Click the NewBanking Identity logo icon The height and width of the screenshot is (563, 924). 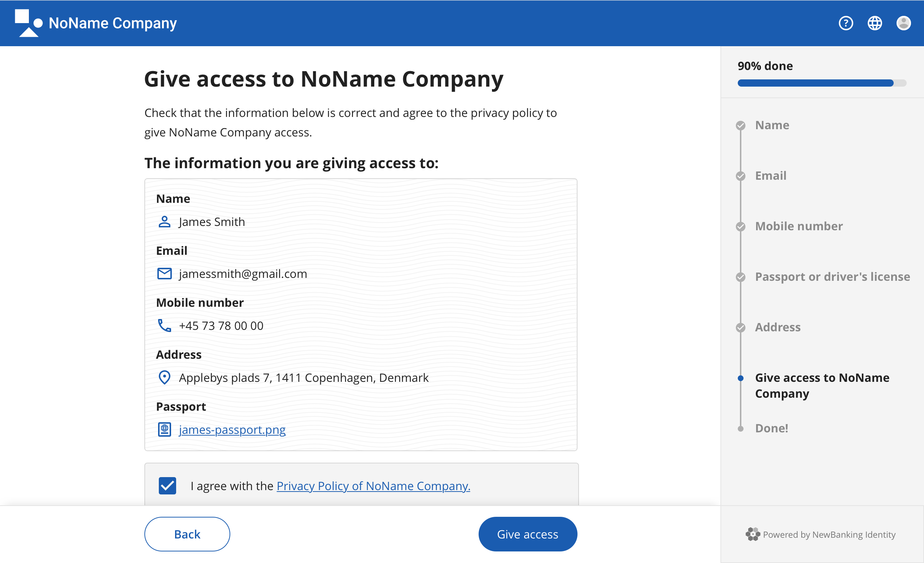[752, 534]
